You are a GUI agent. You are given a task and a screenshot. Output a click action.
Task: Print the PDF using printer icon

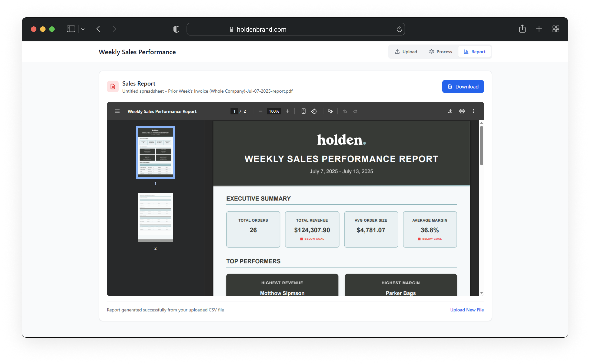[x=462, y=111]
